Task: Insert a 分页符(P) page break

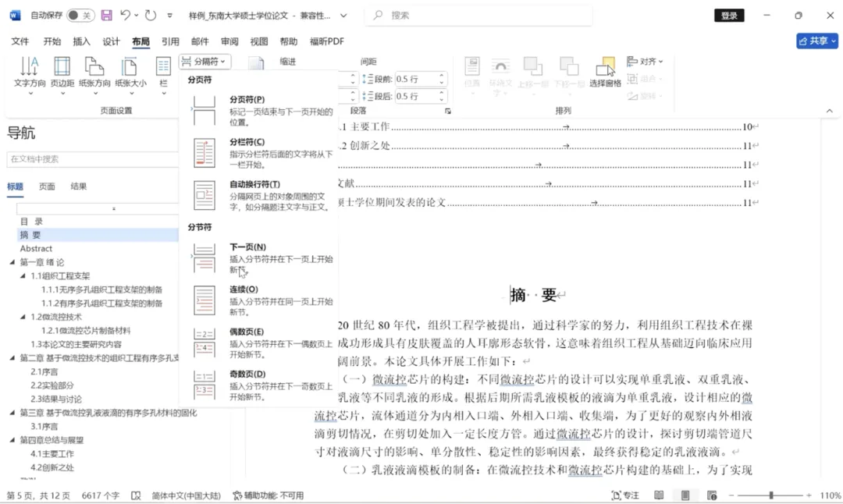Action: tap(261, 111)
